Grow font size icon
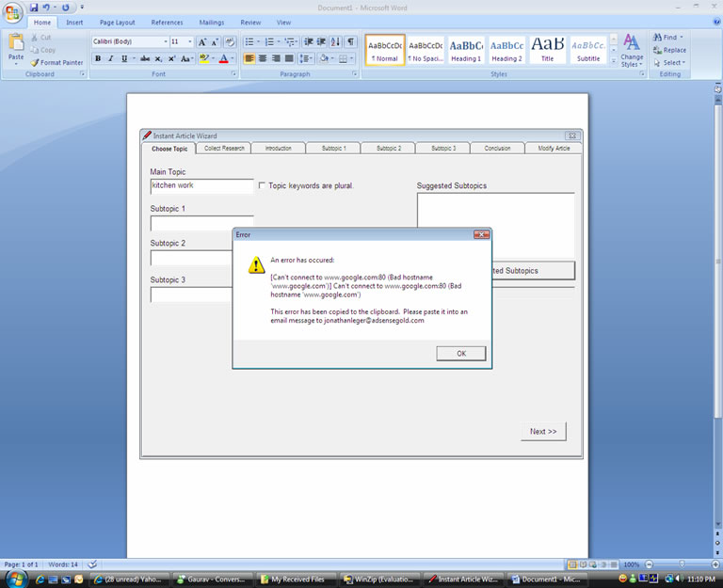Image resolution: width=723 pixels, height=588 pixels. 202,42
